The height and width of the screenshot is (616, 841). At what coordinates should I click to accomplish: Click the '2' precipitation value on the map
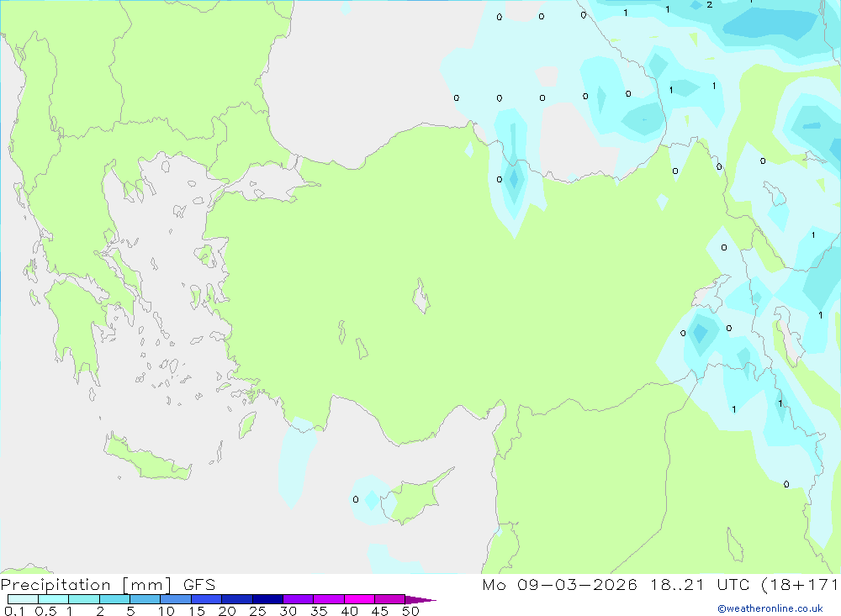click(x=710, y=5)
